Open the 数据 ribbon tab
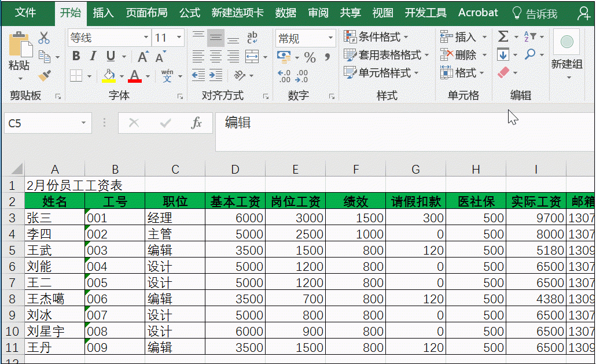 pyautogui.click(x=285, y=12)
